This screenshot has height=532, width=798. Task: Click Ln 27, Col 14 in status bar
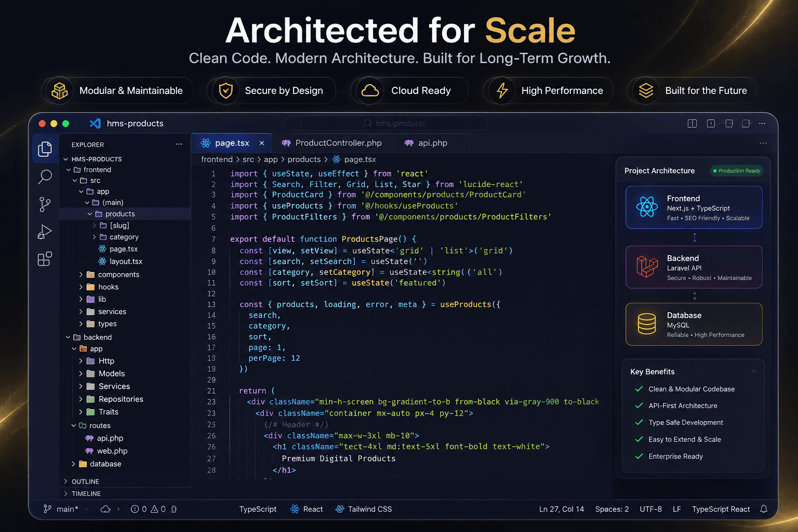(x=561, y=509)
